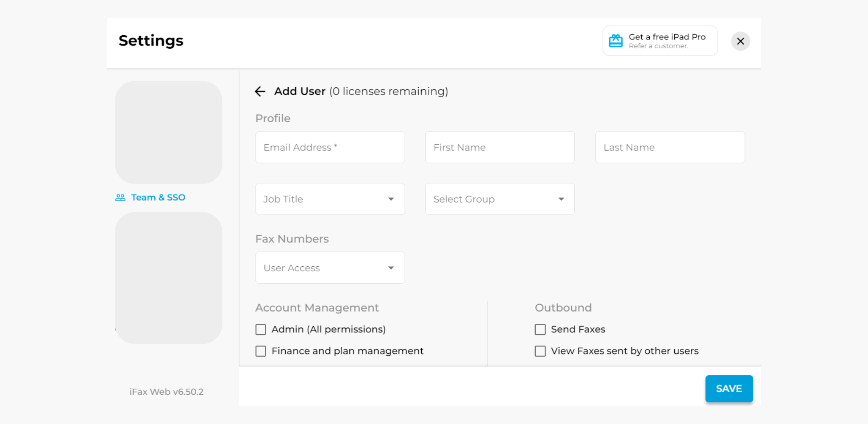Tick the Send Faxes checkbox
Screen dimensions: 868x424
click(540, 329)
